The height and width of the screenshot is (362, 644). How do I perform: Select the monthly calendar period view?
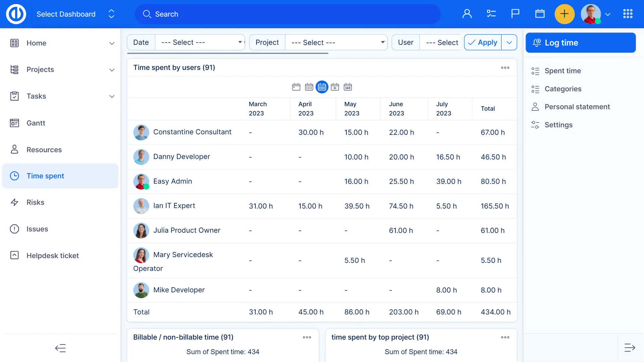tap(322, 87)
